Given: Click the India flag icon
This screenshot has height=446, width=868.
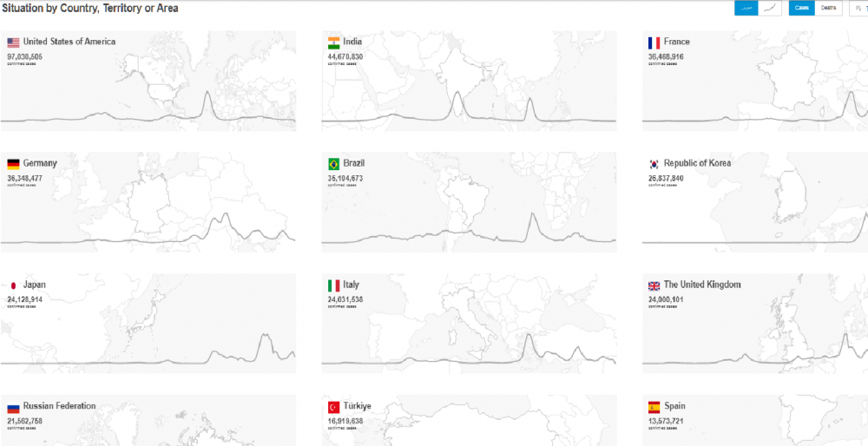Looking at the screenshot, I should 334,43.
